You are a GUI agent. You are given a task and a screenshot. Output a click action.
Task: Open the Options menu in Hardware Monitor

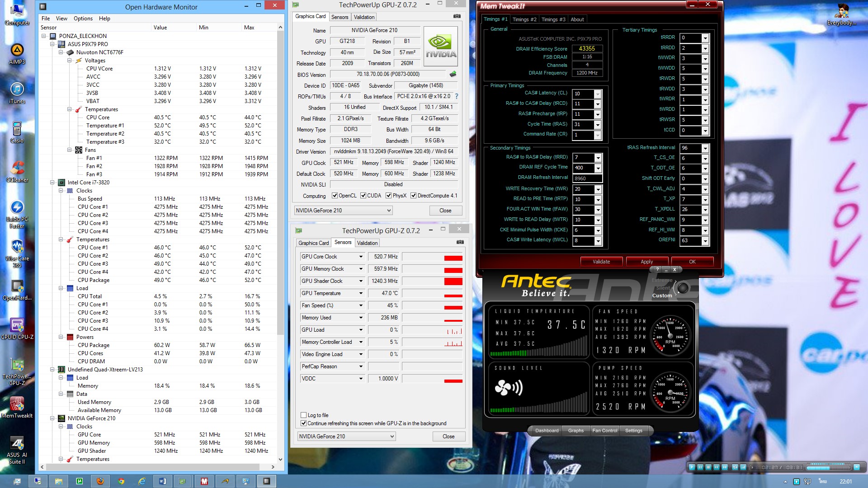83,19
